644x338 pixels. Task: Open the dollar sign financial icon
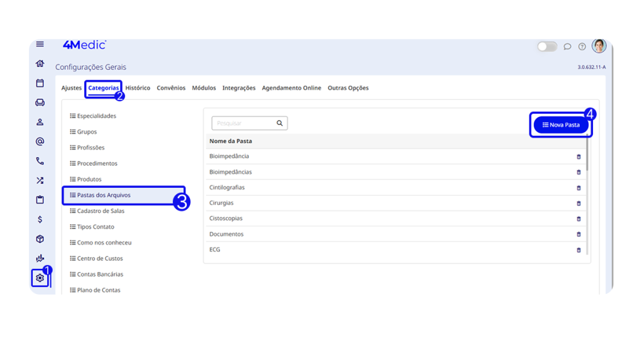40,219
